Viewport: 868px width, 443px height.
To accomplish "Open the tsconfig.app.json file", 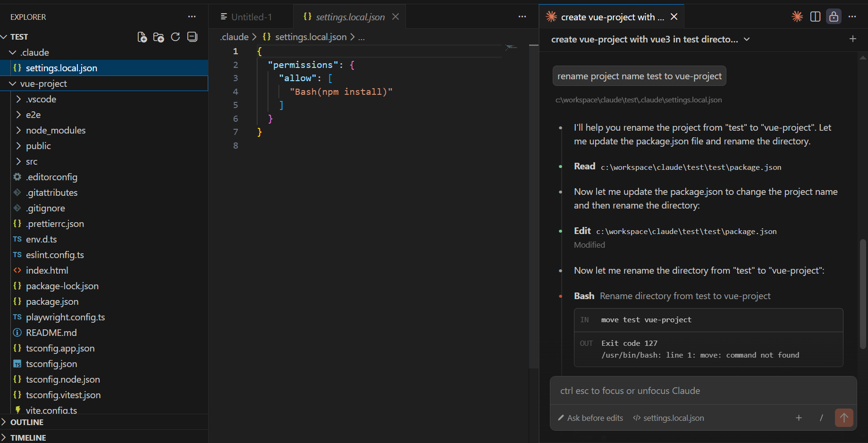I will pyautogui.click(x=104, y=348).
